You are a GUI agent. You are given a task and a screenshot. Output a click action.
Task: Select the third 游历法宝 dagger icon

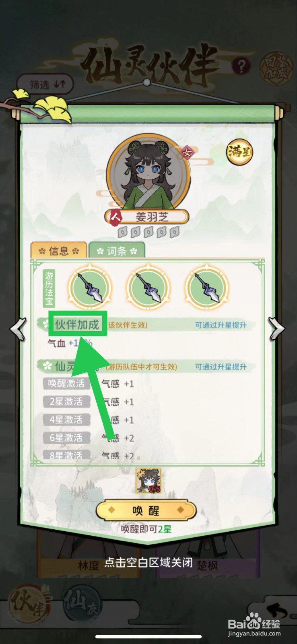point(206,287)
